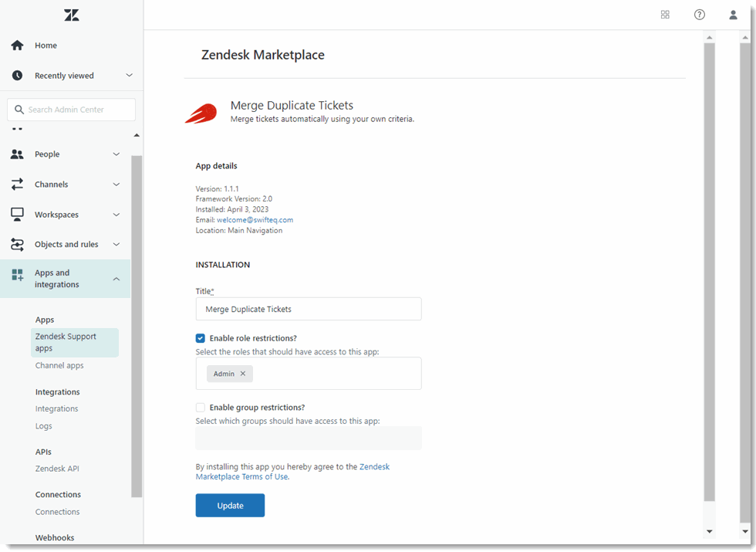Viewport: 756px width, 552px height.
Task: Click Location: Main Navigation text
Action: point(239,230)
